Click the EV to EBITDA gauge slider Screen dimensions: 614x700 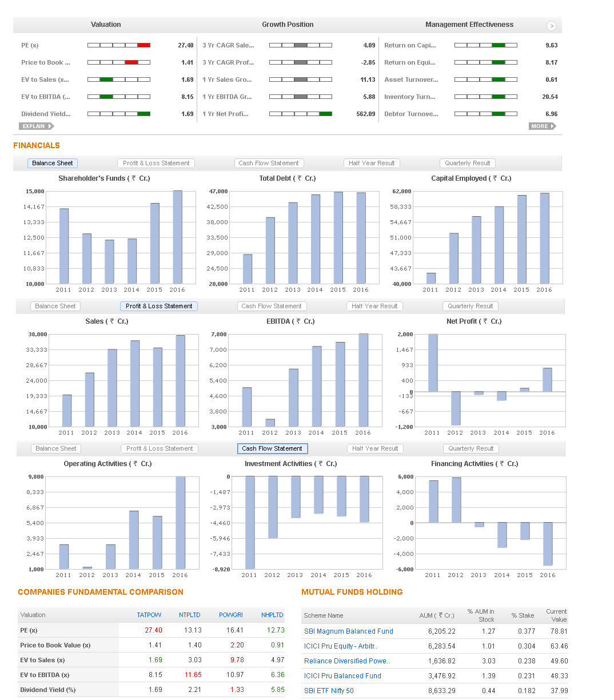106,97
